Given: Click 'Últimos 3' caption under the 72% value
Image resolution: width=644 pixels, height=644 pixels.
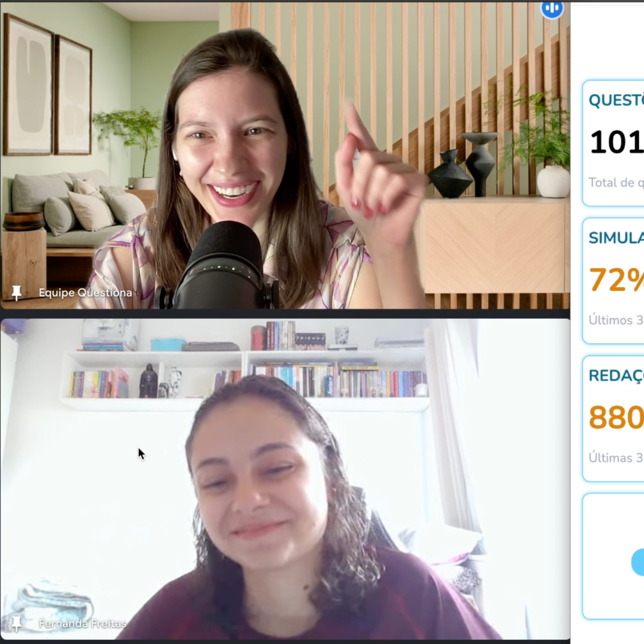Looking at the screenshot, I should [x=616, y=320].
